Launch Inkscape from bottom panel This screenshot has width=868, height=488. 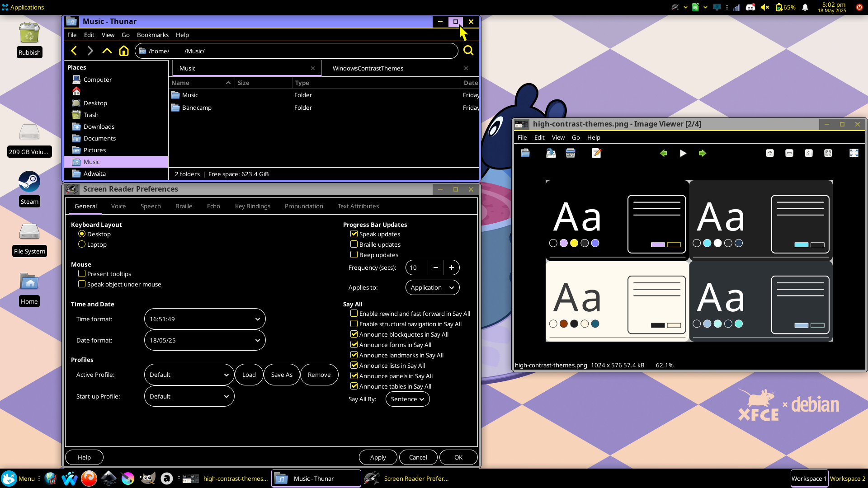pos(108,478)
